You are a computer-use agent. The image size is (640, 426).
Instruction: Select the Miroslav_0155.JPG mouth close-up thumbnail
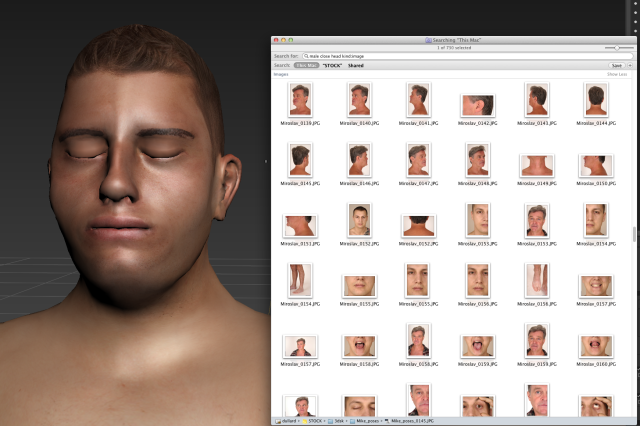[359, 286]
